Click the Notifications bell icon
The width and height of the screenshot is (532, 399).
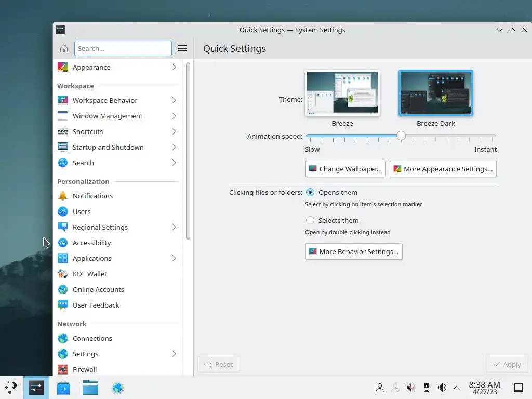pos(63,196)
